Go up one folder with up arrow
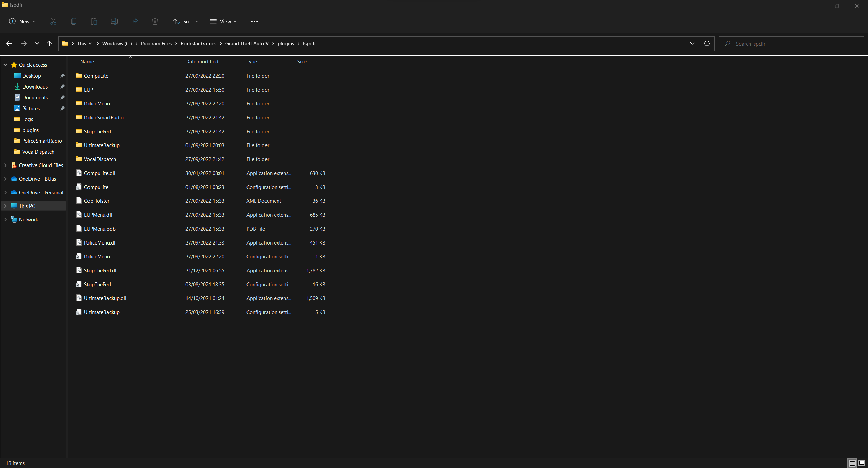Screen dimensions: 868x468 click(49, 43)
